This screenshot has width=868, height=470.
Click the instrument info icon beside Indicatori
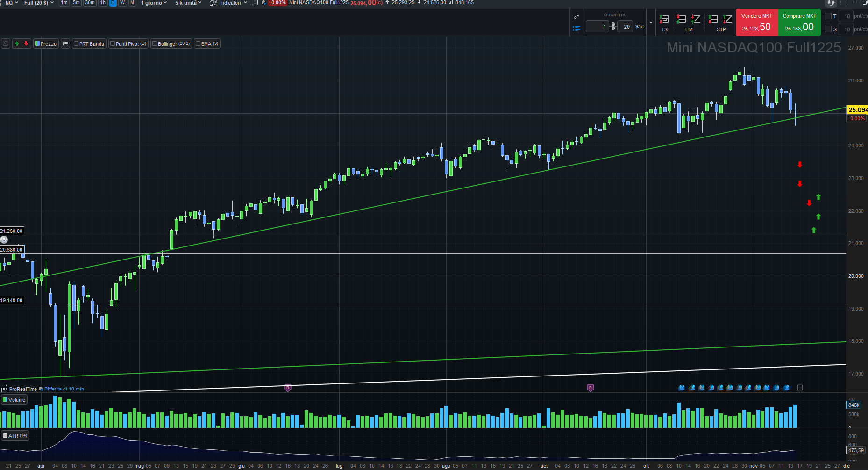(x=255, y=3)
